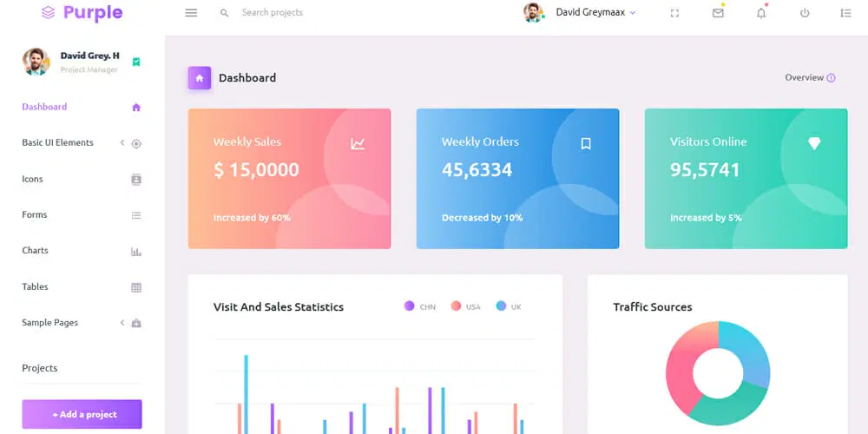Click the Add a project button
This screenshot has height=434, width=868.
82,414
